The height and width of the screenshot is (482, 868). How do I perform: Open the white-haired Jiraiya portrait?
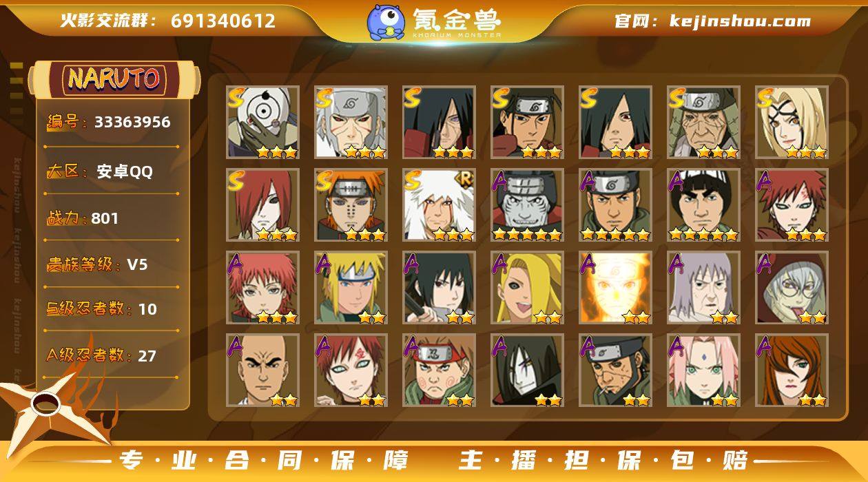click(x=439, y=205)
